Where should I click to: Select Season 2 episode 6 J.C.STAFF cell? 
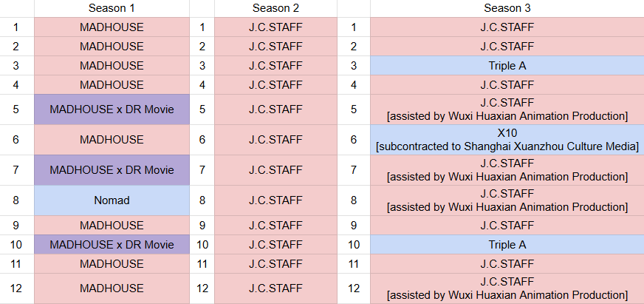point(275,140)
